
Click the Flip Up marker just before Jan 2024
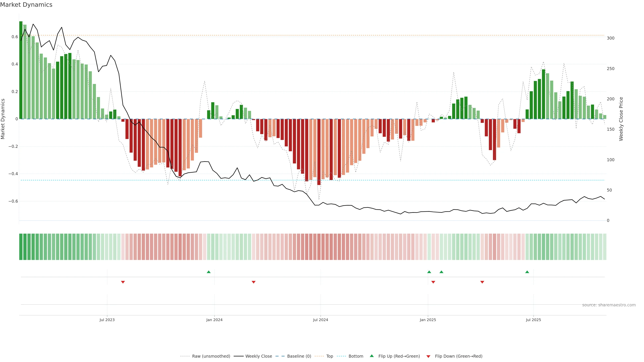[x=209, y=272]
